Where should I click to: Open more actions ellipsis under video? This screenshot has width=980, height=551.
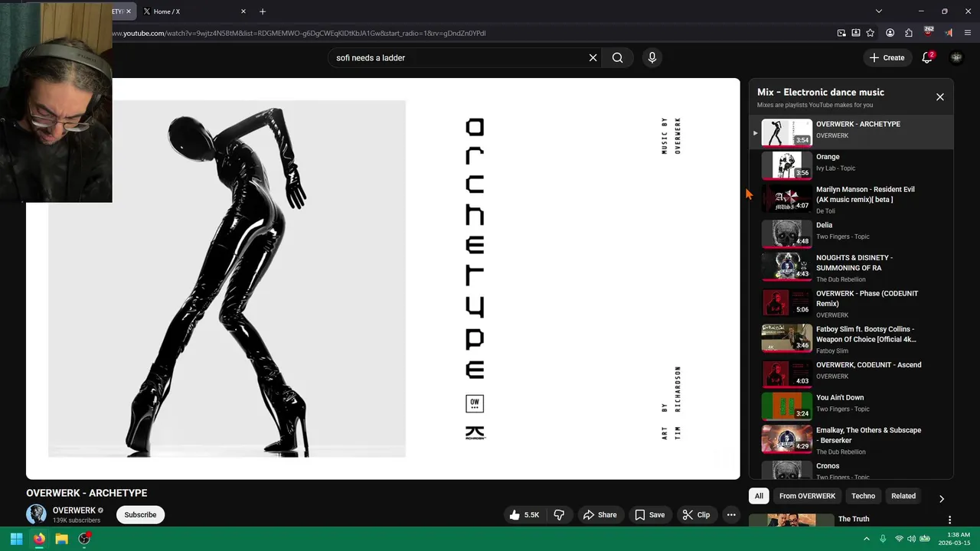point(731,515)
